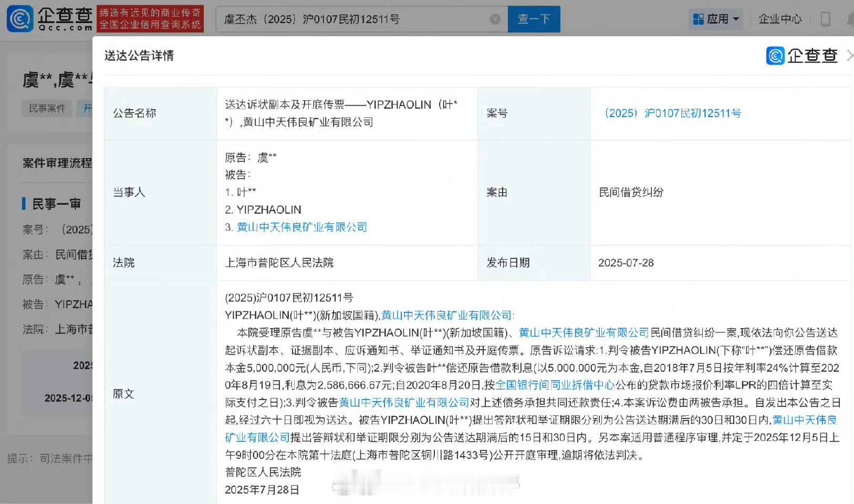
Task: Open 黄山中天伟良矿业有限公司 link after 新加坡国籍), heading
Action: click(x=446, y=315)
